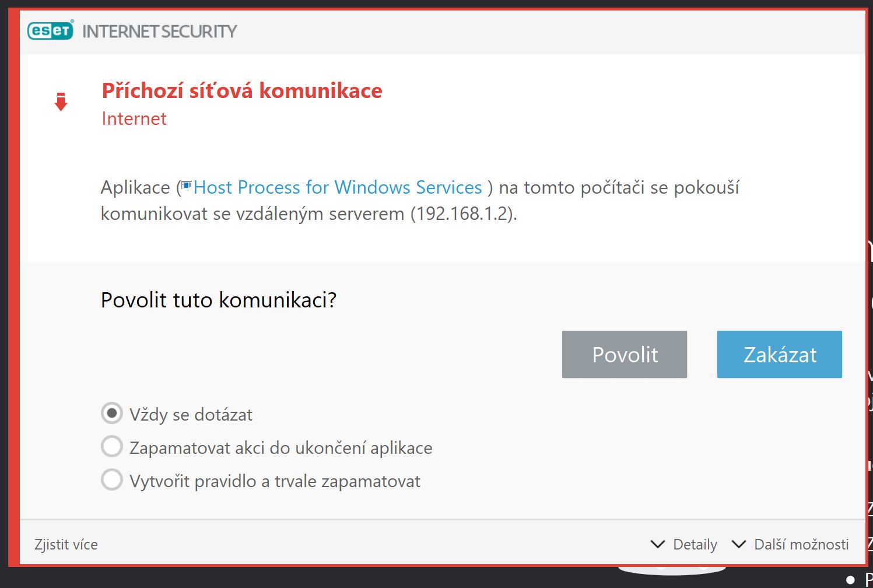Open the Host Process for Windows Services link
This screenshot has height=588, width=873.
coord(338,187)
